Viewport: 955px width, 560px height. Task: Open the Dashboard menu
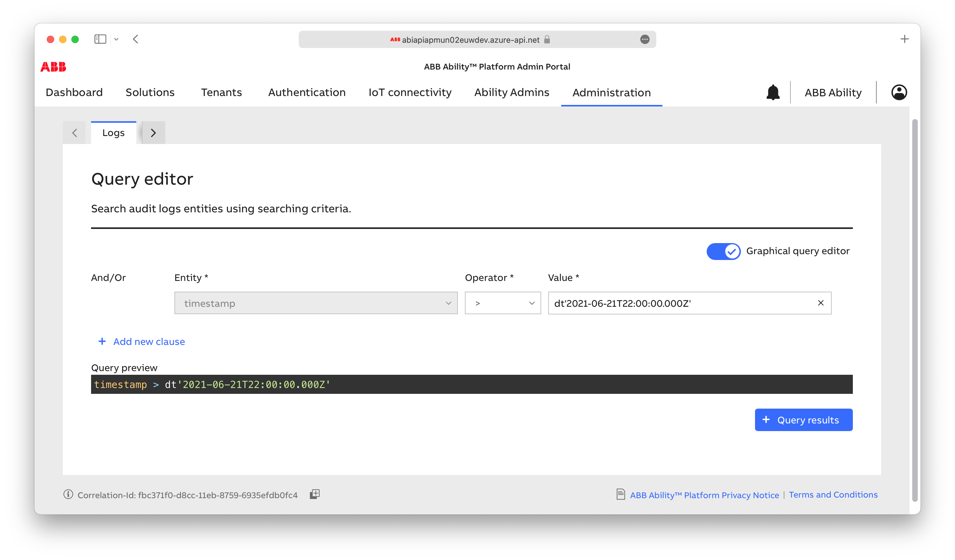click(x=74, y=92)
